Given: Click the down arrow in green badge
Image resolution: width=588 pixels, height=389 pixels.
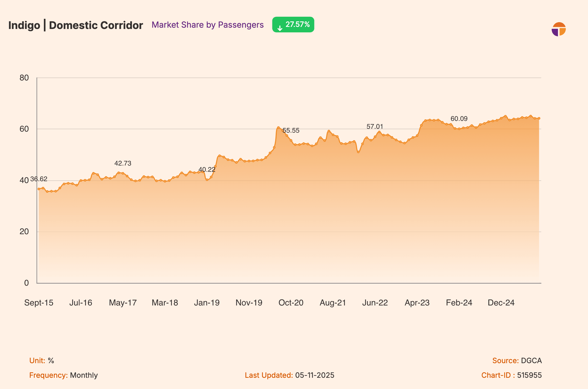Looking at the screenshot, I should (280, 28).
